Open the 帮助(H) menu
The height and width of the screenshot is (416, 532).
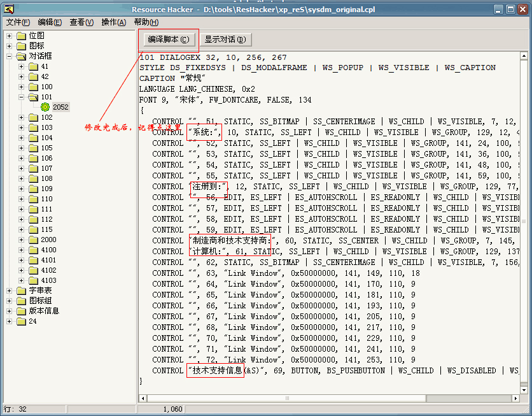146,22
